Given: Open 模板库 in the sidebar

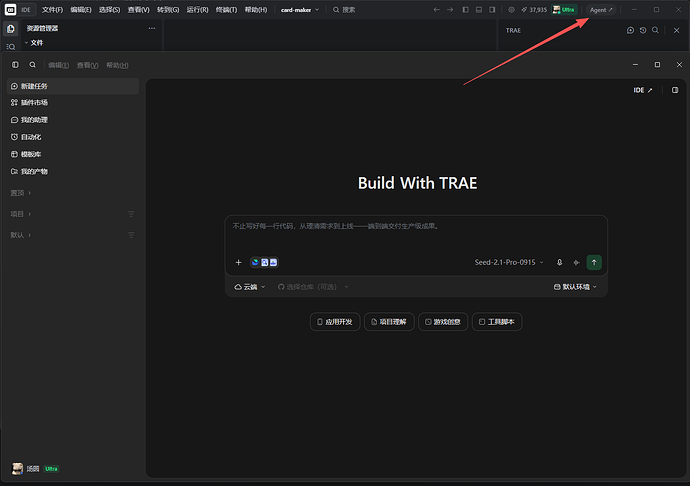Looking at the screenshot, I should (x=73, y=154).
